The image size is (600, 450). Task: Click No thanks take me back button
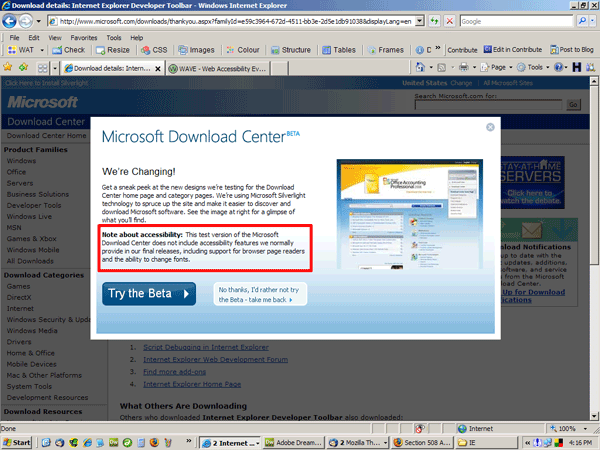pos(260,294)
